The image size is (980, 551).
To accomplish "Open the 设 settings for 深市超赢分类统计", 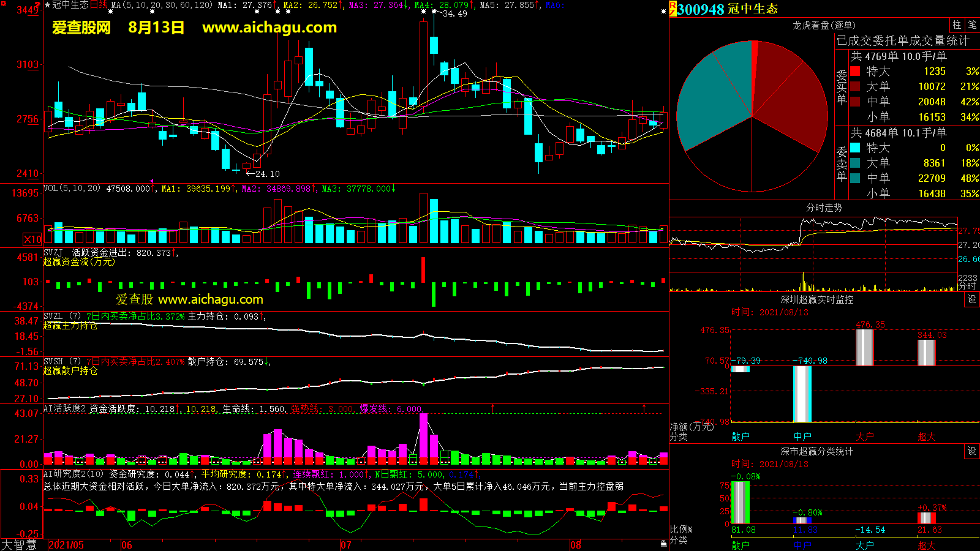I will click(972, 451).
